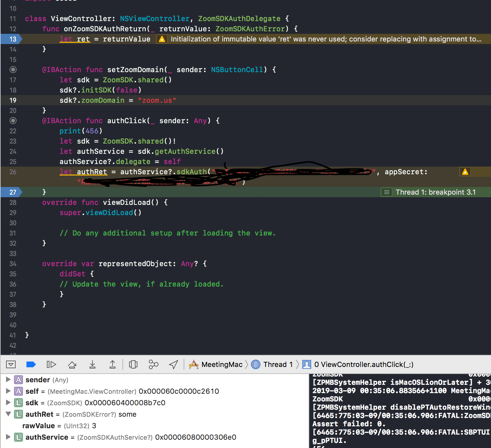Click the "Do any additional setup" comment
The height and width of the screenshot is (448, 491).
pos(167,233)
